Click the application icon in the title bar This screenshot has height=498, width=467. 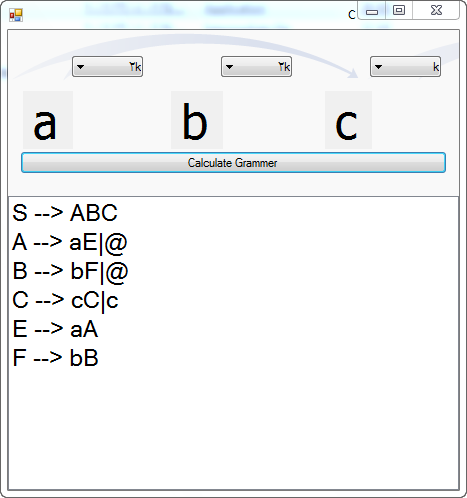click(x=16, y=15)
